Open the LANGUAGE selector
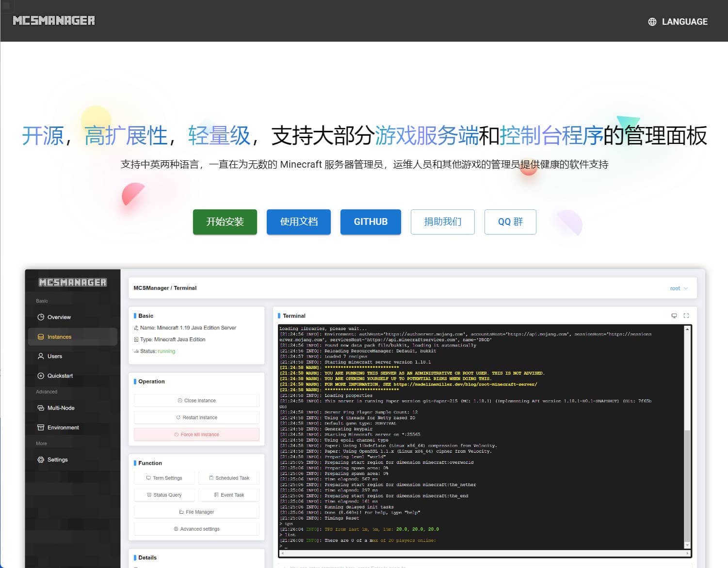Screen dimensions: 728x568 click(678, 22)
